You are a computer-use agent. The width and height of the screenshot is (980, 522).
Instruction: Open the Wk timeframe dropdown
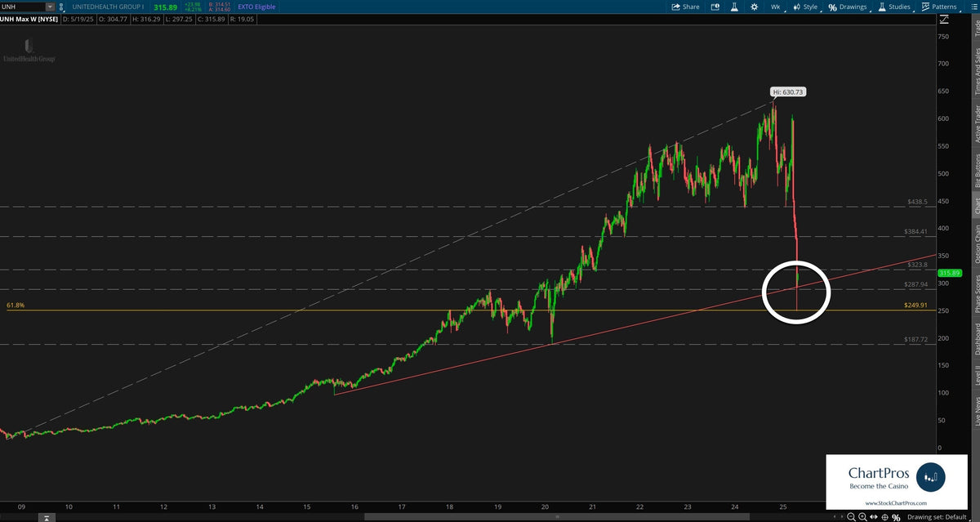point(777,7)
